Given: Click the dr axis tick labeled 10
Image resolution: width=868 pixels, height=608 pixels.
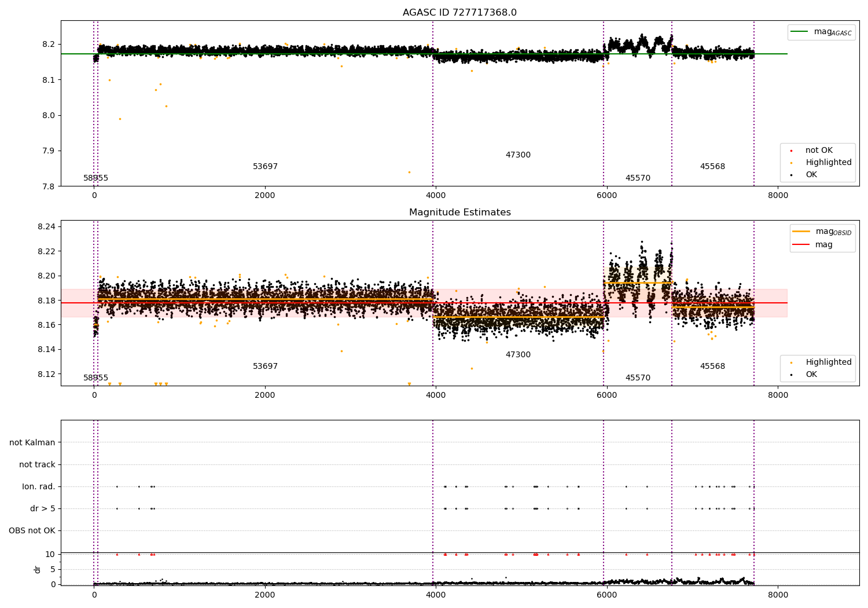Looking at the screenshot, I should [50, 555].
